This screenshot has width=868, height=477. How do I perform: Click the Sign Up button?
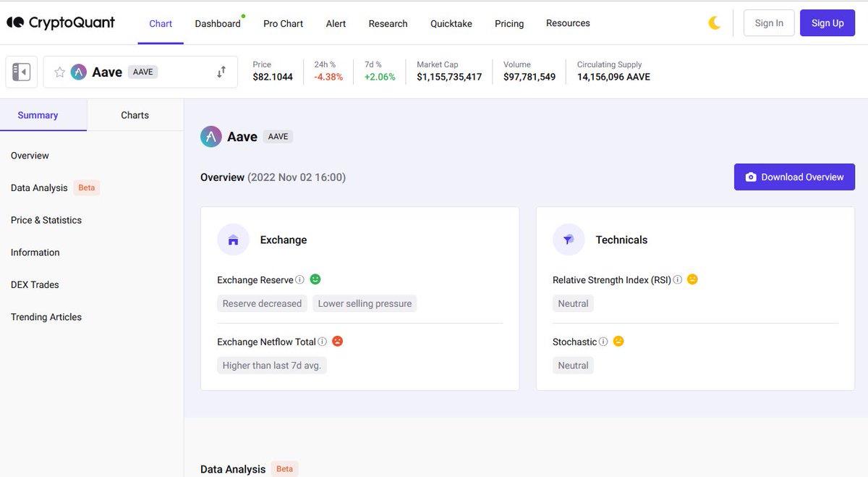tap(827, 23)
